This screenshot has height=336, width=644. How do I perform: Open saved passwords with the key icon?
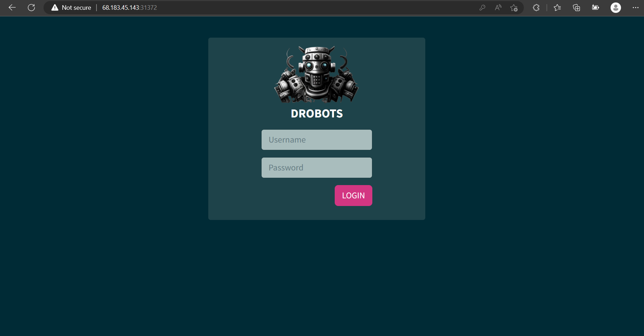coord(483,7)
